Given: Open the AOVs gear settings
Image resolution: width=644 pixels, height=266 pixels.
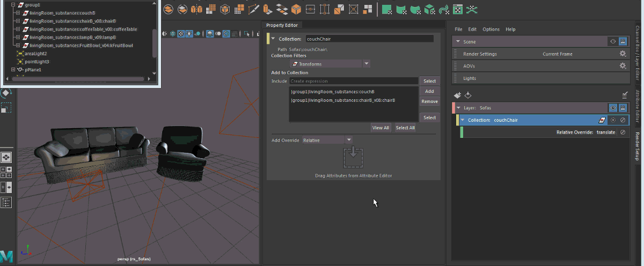Looking at the screenshot, I should (x=623, y=66).
